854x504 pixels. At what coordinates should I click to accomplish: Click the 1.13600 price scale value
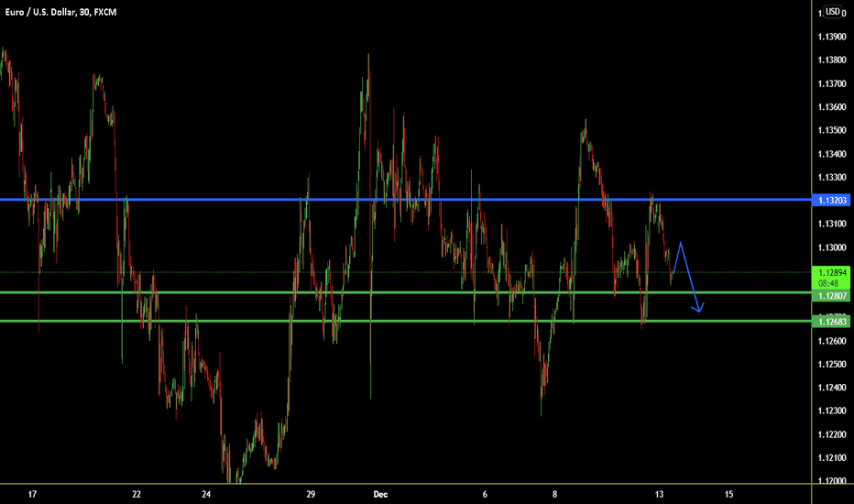[x=832, y=107]
